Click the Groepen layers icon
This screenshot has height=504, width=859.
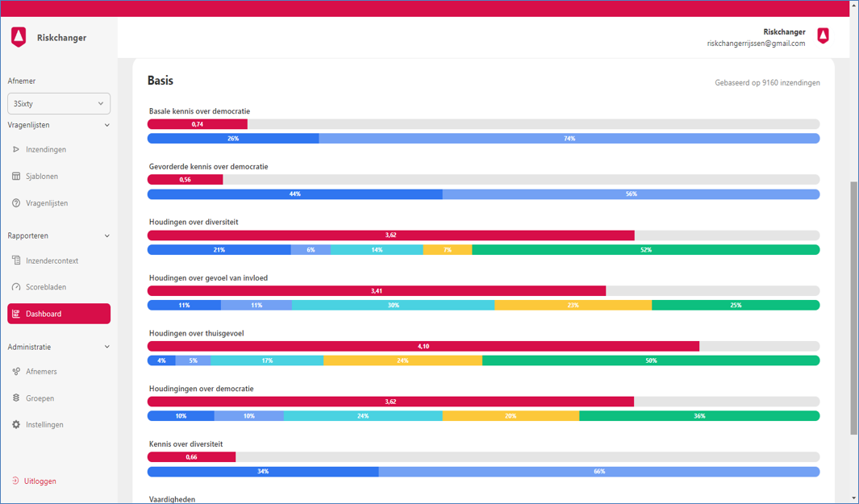click(16, 398)
